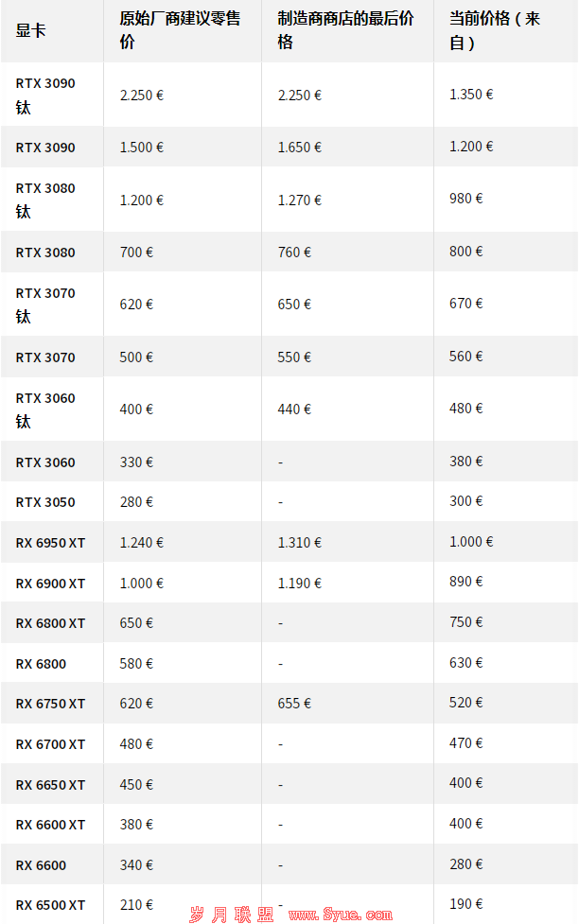Screen dimensions: 579x924
Task: Select the RX 6750 XT 655 € cell
Action: pos(294,704)
